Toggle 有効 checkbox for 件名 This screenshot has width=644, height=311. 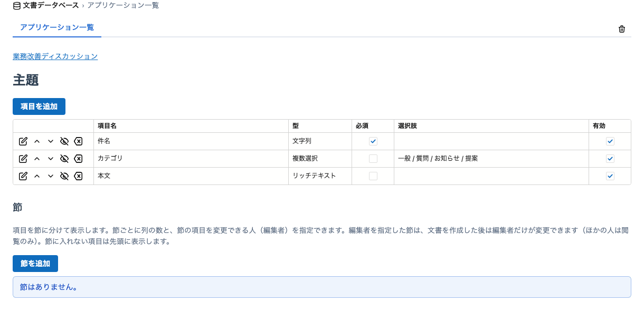[x=610, y=141]
